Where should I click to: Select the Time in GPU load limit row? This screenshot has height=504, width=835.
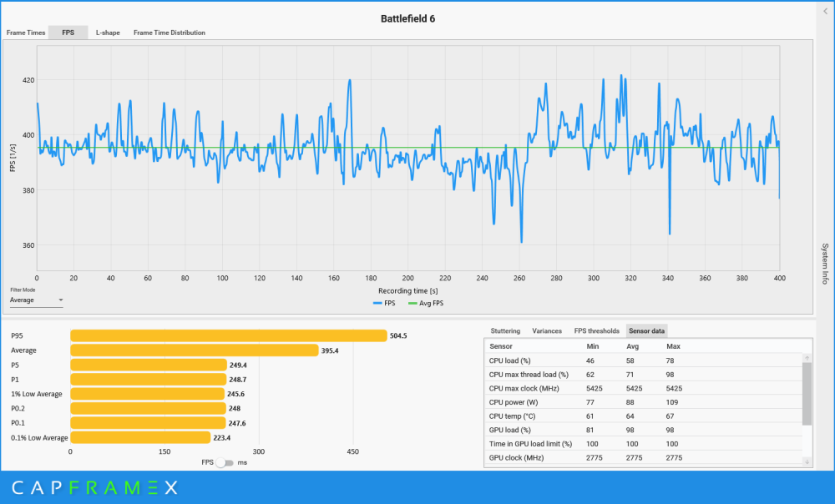[643, 444]
